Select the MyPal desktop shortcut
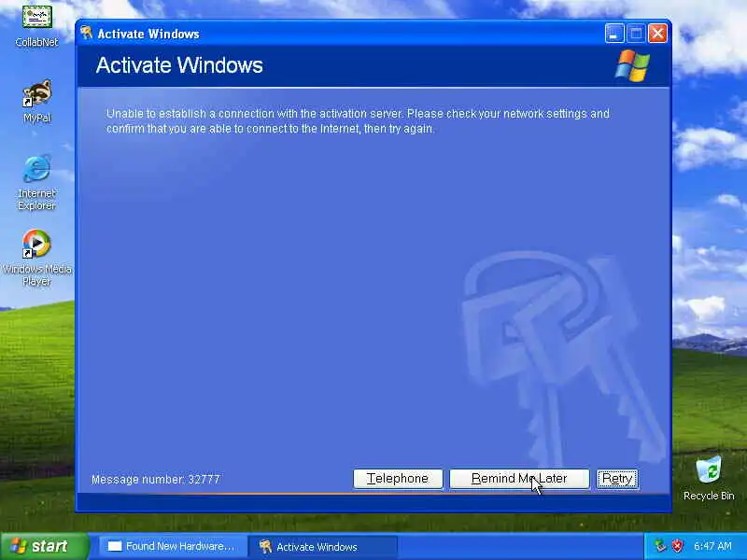The height and width of the screenshot is (560, 747). tap(36, 101)
